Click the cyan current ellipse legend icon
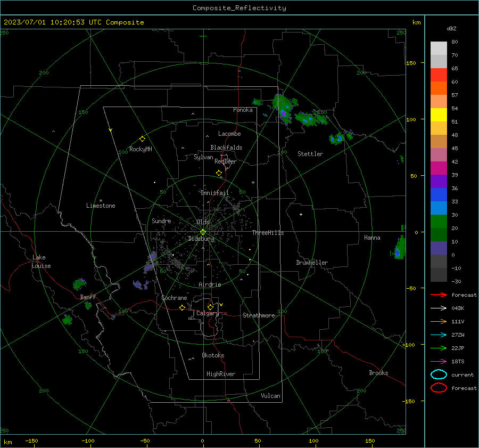The width and height of the screenshot is (479, 448). (x=439, y=374)
